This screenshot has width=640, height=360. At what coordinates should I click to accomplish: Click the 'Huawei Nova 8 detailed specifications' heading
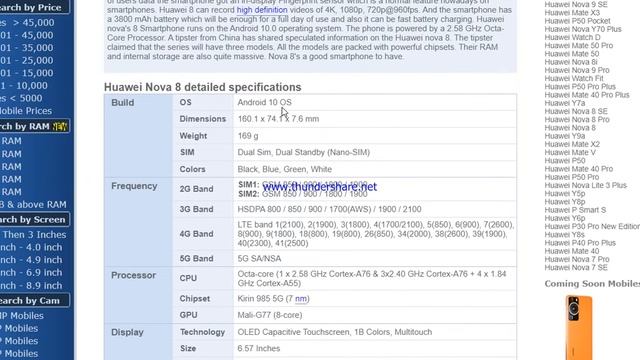pos(202,87)
